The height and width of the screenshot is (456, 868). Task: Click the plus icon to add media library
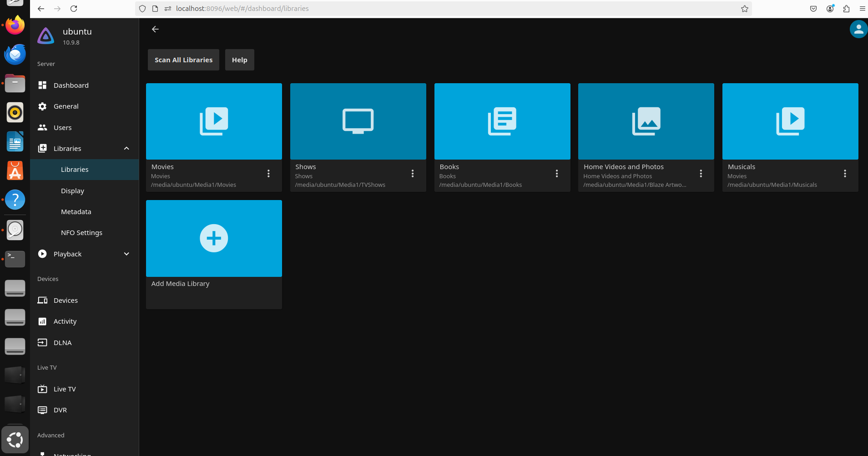[214, 238]
